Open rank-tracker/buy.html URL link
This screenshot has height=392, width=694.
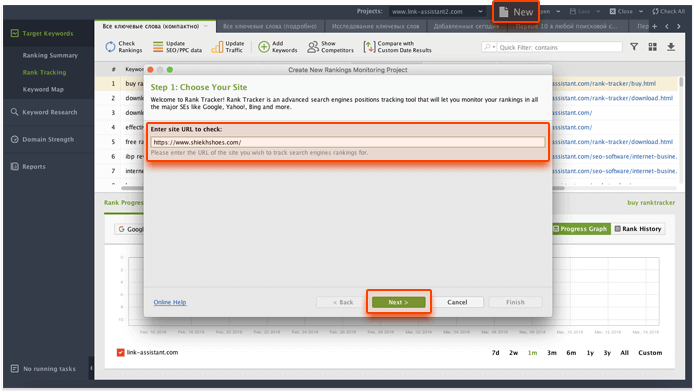tap(604, 83)
